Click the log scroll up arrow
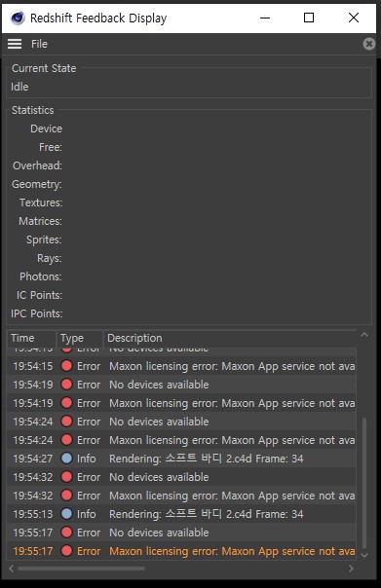 click(x=364, y=335)
